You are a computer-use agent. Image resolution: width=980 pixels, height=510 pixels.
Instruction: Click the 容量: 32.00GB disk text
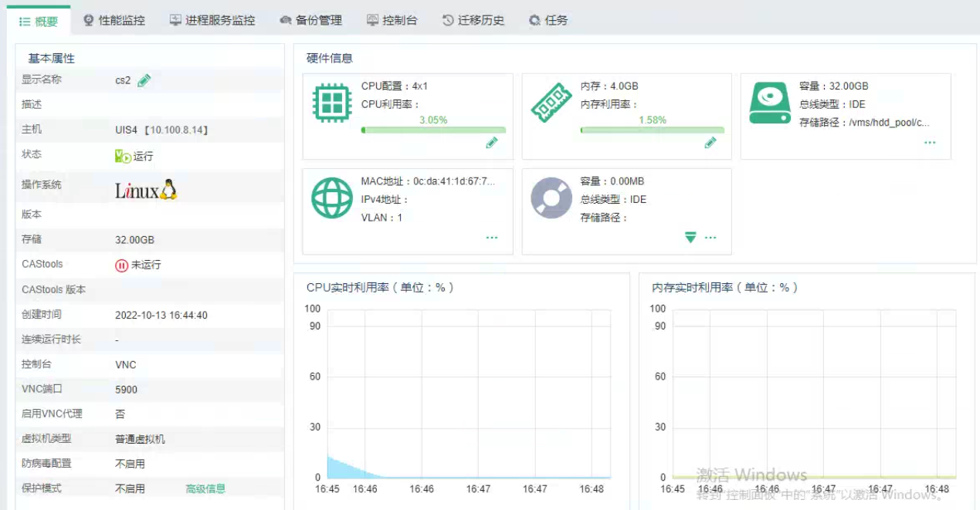[x=834, y=86]
